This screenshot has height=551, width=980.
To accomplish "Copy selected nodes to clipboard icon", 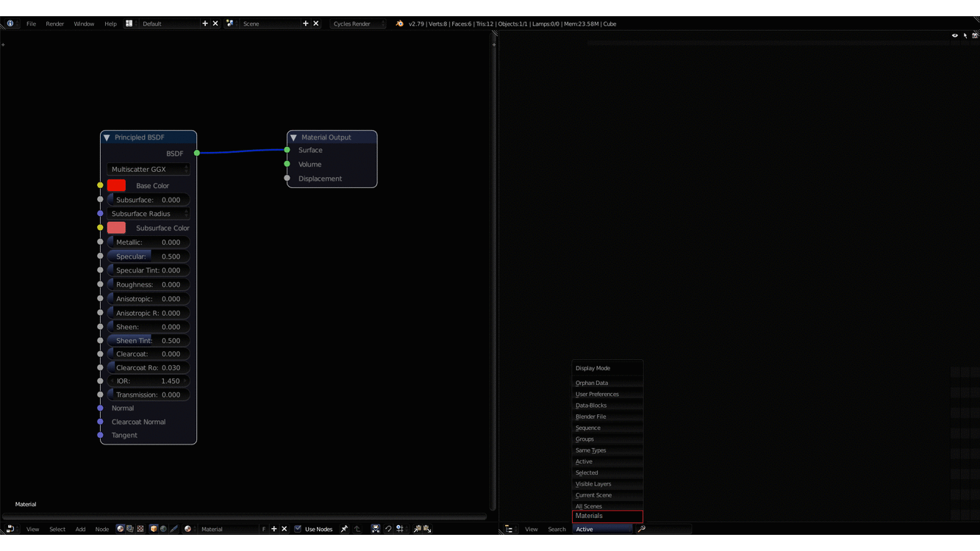I will click(418, 529).
